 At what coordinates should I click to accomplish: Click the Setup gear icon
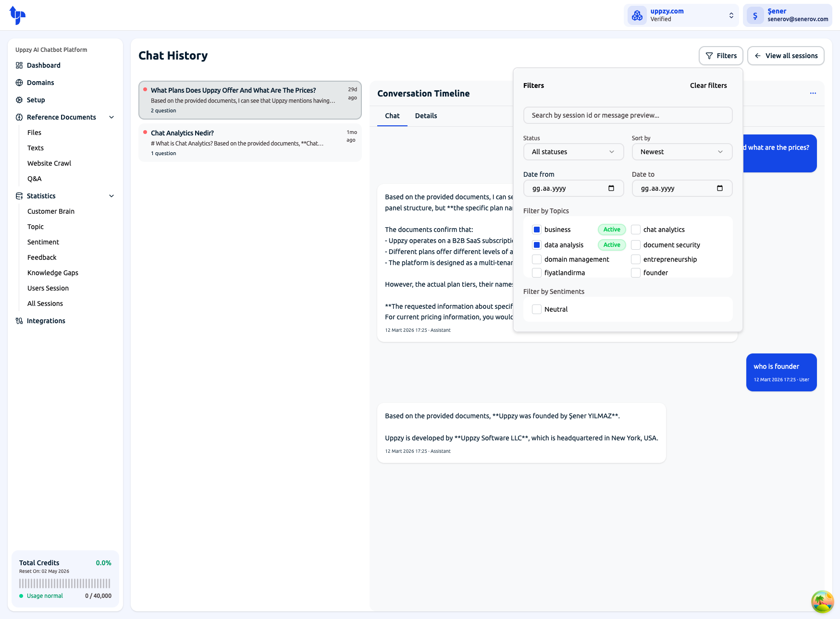coord(19,100)
